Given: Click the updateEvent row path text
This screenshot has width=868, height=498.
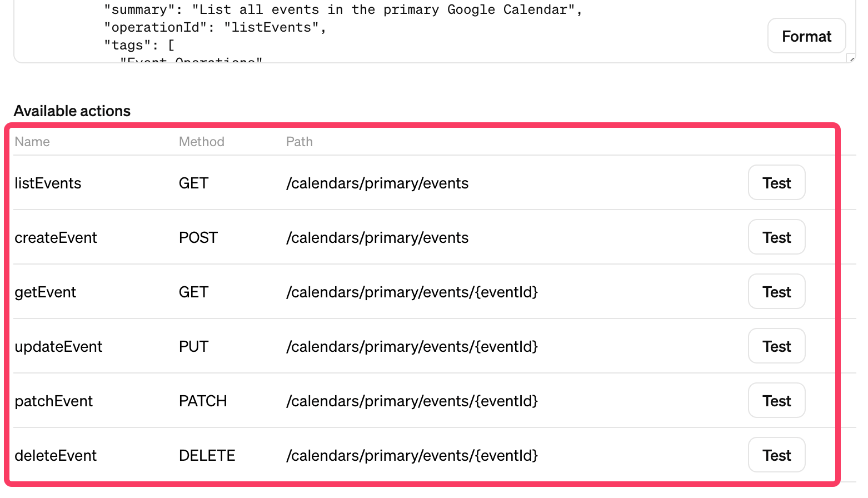Looking at the screenshot, I should (x=412, y=347).
